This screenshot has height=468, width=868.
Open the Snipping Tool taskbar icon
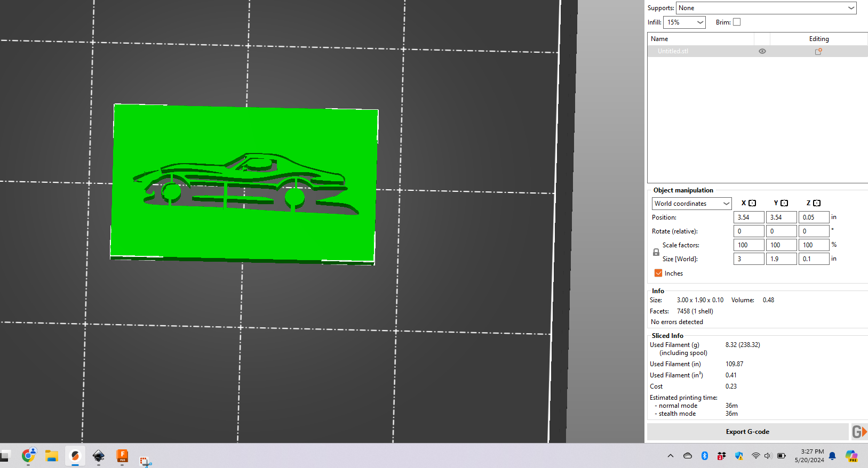146,461
